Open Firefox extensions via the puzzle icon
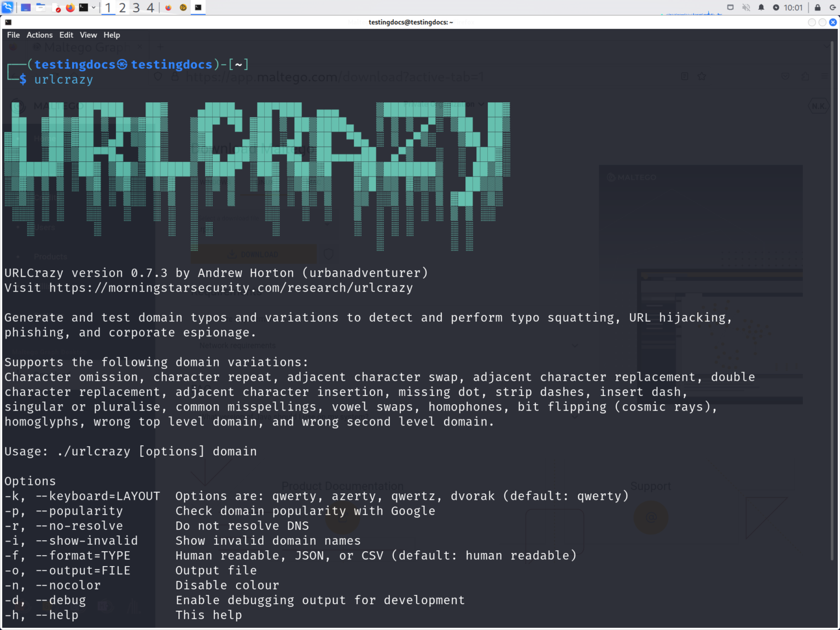The height and width of the screenshot is (630, 840). coord(805,76)
